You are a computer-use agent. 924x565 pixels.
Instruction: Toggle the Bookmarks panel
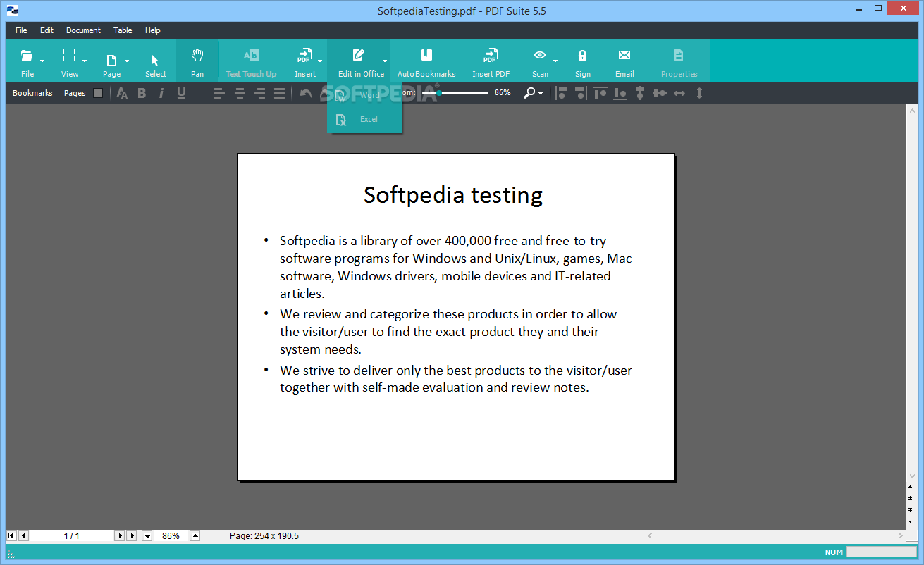click(x=32, y=93)
